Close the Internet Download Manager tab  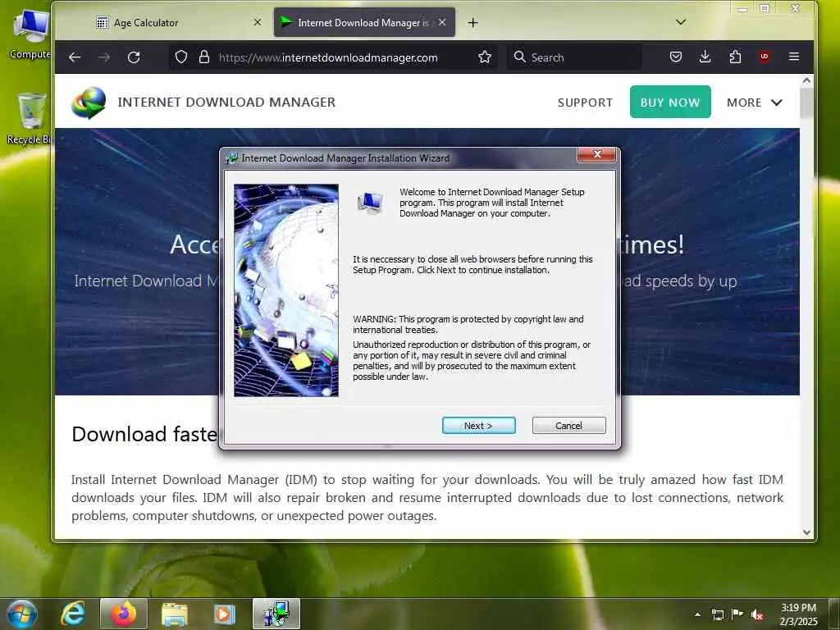click(442, 22)
